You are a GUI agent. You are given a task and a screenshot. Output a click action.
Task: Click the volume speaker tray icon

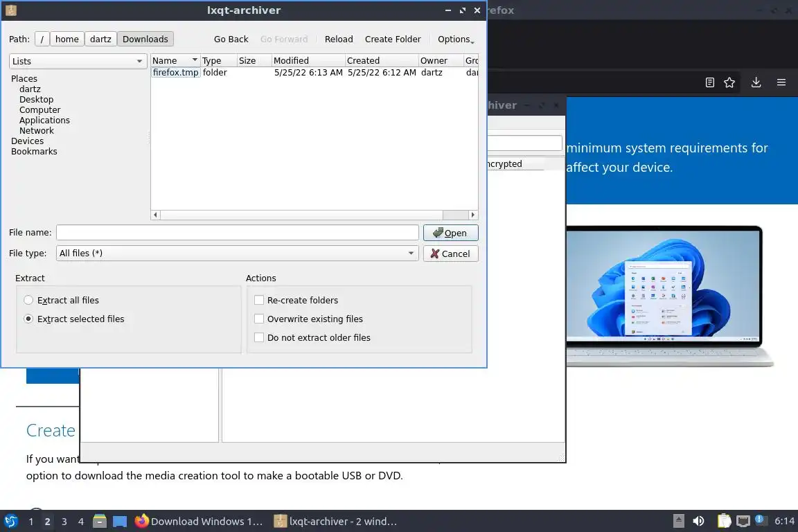[x=699, y=521]
